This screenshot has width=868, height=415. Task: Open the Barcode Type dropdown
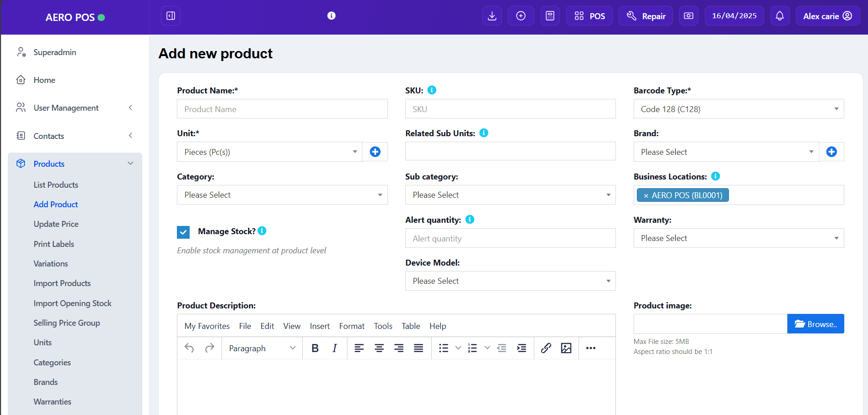pyautogui.click(x=739, y=109)
